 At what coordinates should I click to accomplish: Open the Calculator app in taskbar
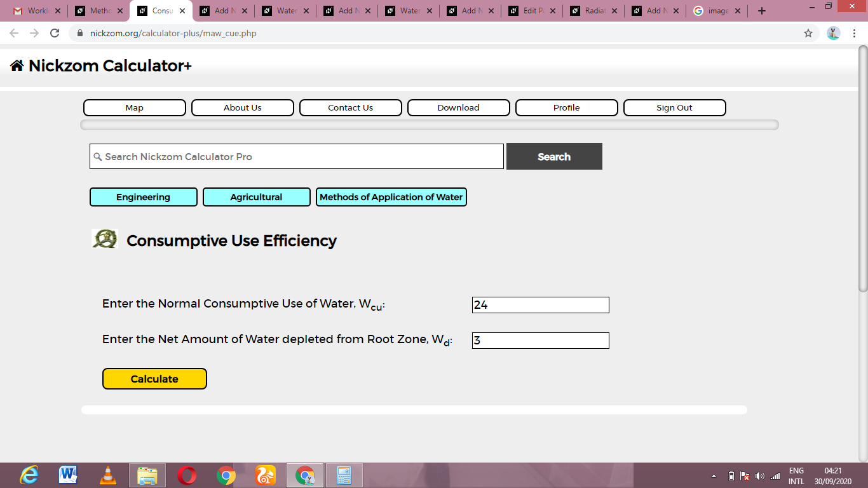click(x=344, y=475)
